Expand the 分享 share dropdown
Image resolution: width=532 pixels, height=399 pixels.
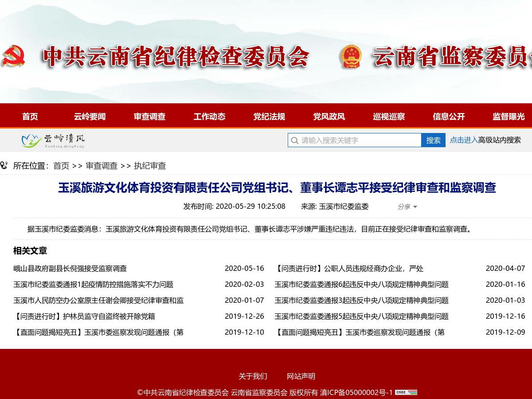[x=407, y=207]
